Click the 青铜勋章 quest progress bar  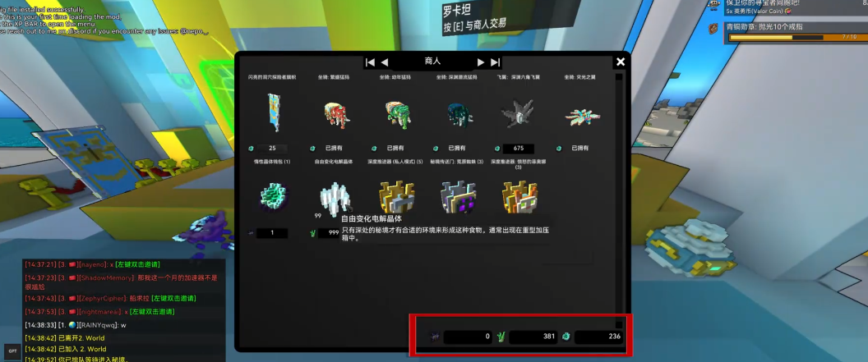pos(792,37)
